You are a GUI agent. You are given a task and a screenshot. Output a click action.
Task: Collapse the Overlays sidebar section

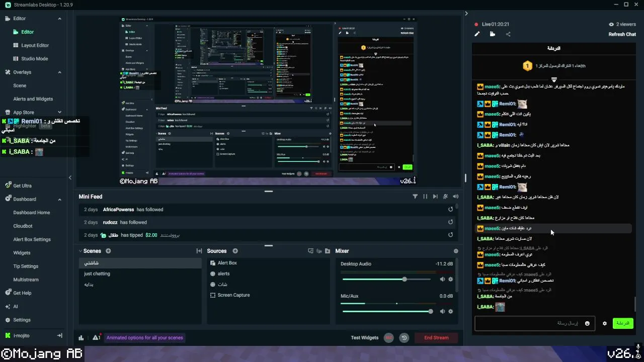point(59,72)
